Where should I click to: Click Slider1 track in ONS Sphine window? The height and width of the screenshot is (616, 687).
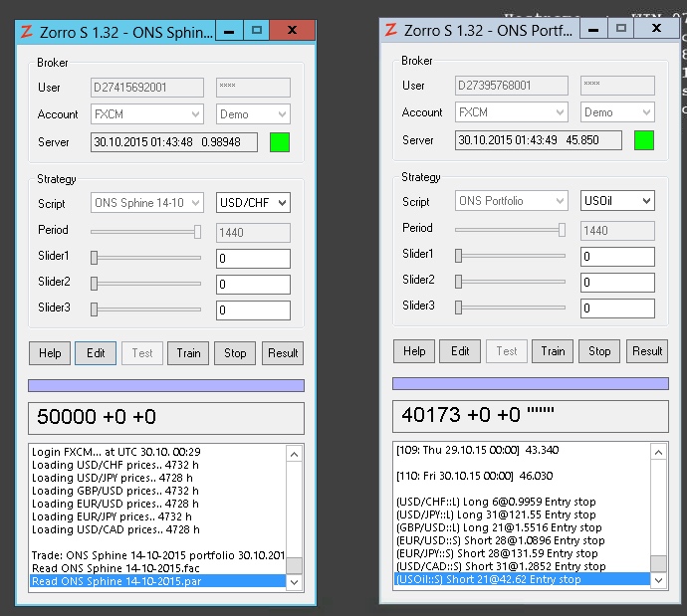[x=145, y=258]
